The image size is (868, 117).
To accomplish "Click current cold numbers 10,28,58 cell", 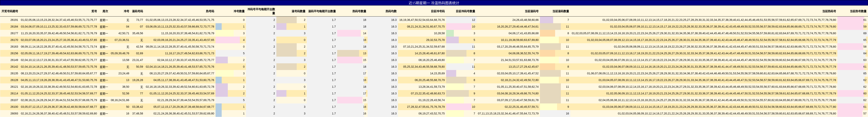I will pos(439,33).
